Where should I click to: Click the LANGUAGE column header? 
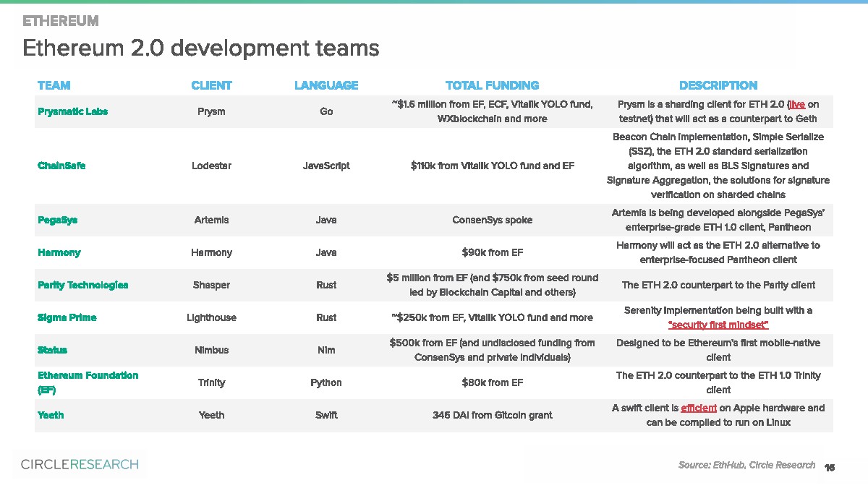point(326,85)
